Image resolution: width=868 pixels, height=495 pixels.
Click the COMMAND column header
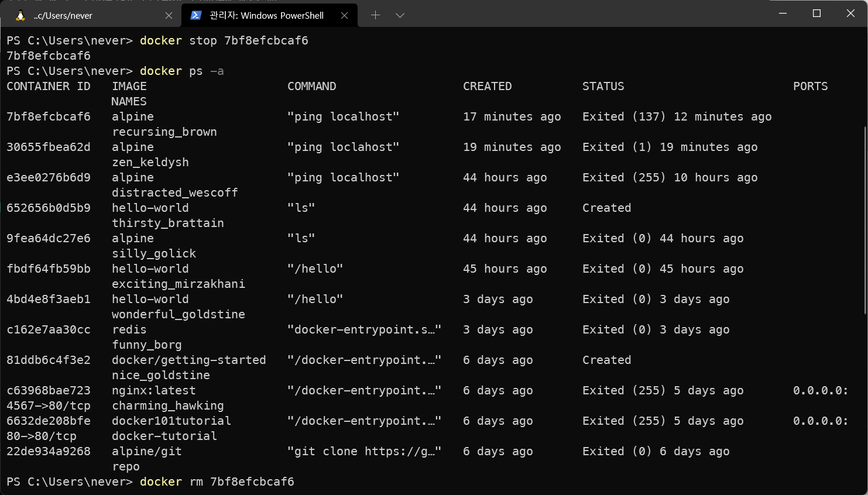pos(312,86)
